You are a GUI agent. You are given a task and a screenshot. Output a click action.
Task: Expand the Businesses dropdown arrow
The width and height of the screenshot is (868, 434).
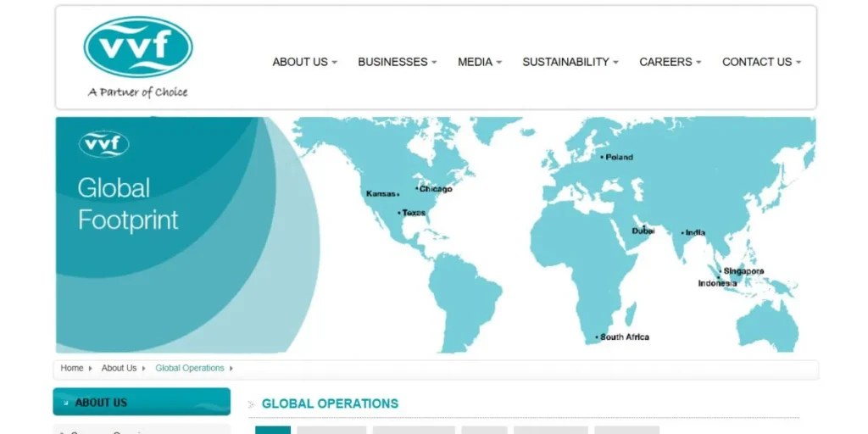click(434, 63)
